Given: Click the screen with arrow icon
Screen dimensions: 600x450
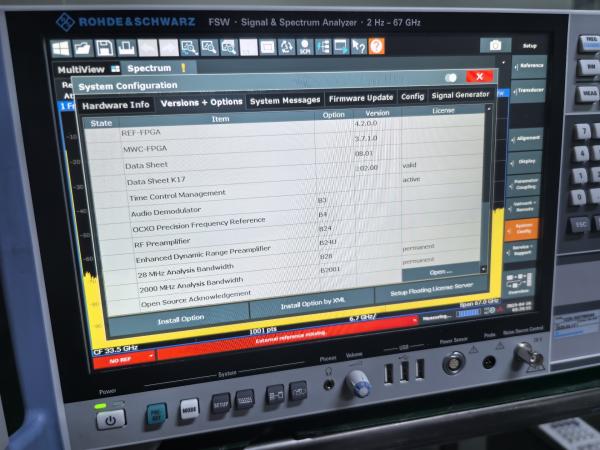Looking at the screenshot, I should click(341, 47).
